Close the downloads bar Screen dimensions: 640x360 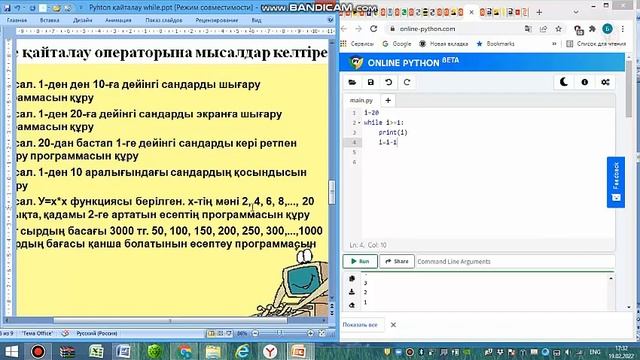tap(393, 325)
